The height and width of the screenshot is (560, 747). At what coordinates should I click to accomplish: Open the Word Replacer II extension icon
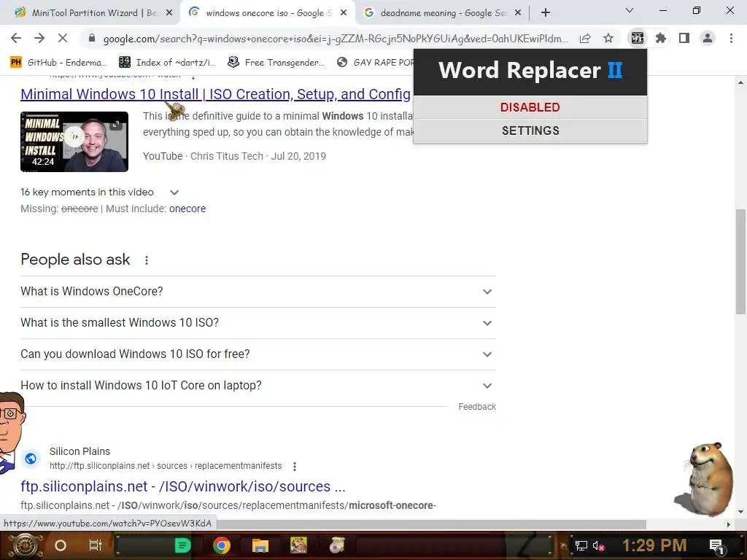pyautogui.click(x=638, y=38)
